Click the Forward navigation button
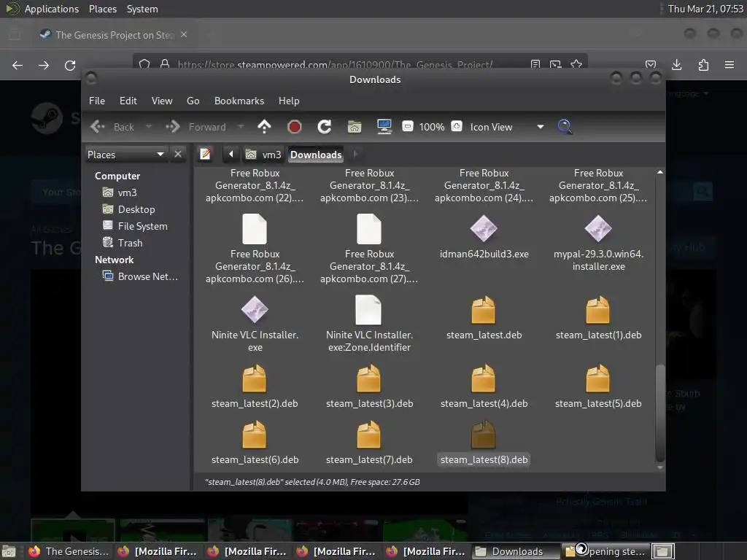Viewport: 747px width, 560px height. [196, 127]
